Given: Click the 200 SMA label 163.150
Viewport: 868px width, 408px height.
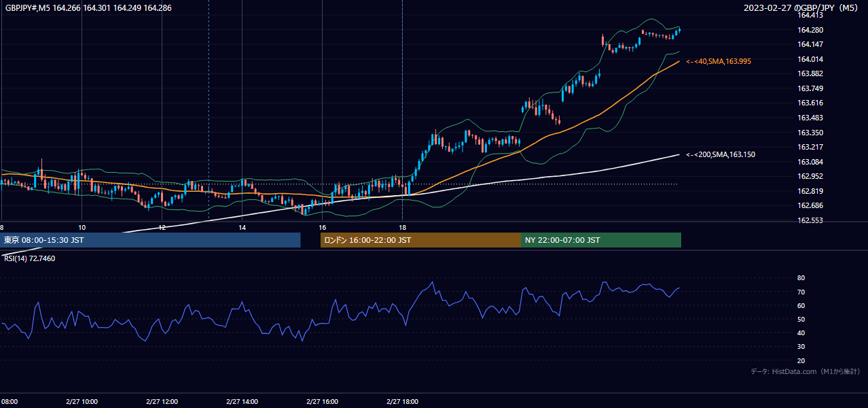Looking at the screenshot, I should 720,154.
